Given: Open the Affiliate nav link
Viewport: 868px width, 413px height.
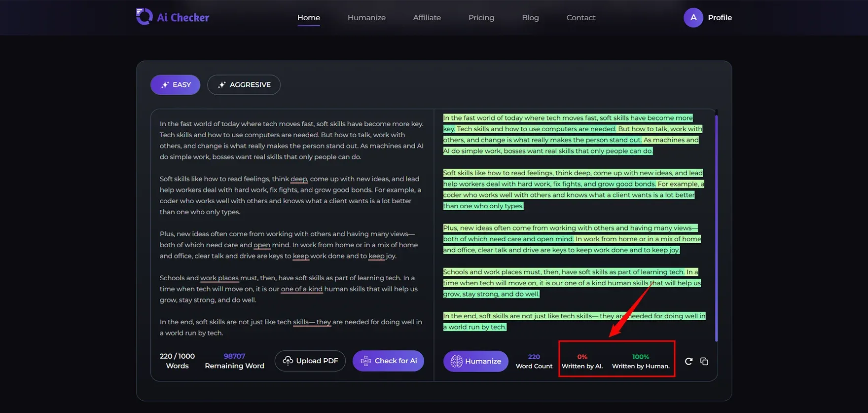Looking at the screenshot, I should pyautogui.click(x=427, y=18).
